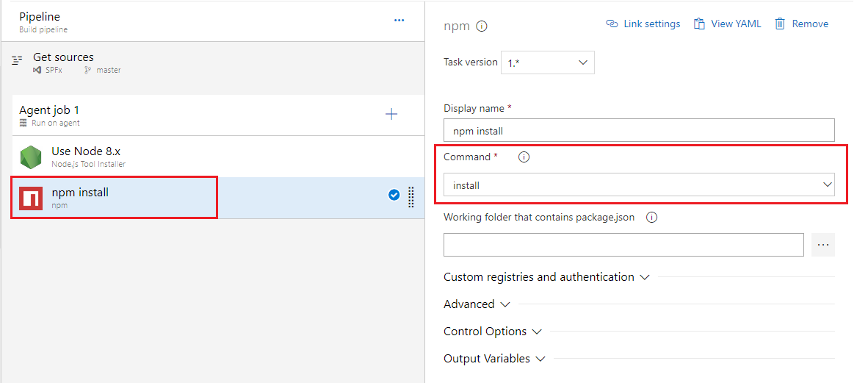Expand the Output Variables section
The width and height of the screenshot is (868, 383).
(494, 359)
